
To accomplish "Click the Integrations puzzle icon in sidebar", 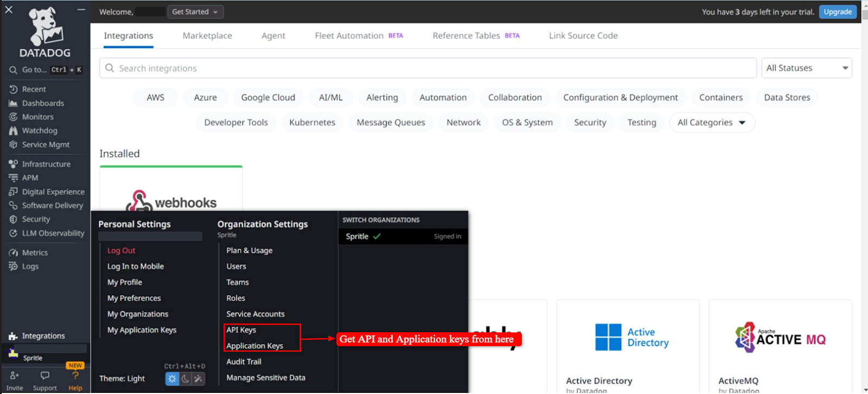I will [14, 336].
